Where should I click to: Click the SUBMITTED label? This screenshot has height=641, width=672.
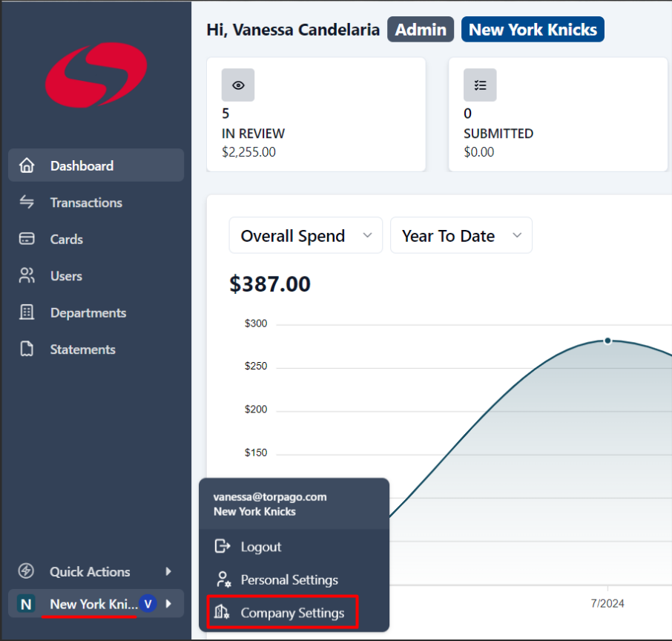click(x=498, y=134)
